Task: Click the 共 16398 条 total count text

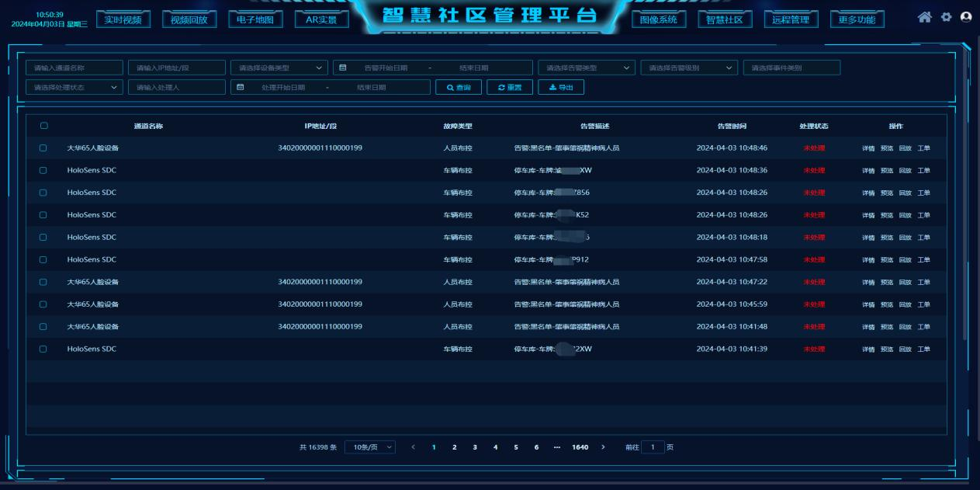Action: click(318, 447)
